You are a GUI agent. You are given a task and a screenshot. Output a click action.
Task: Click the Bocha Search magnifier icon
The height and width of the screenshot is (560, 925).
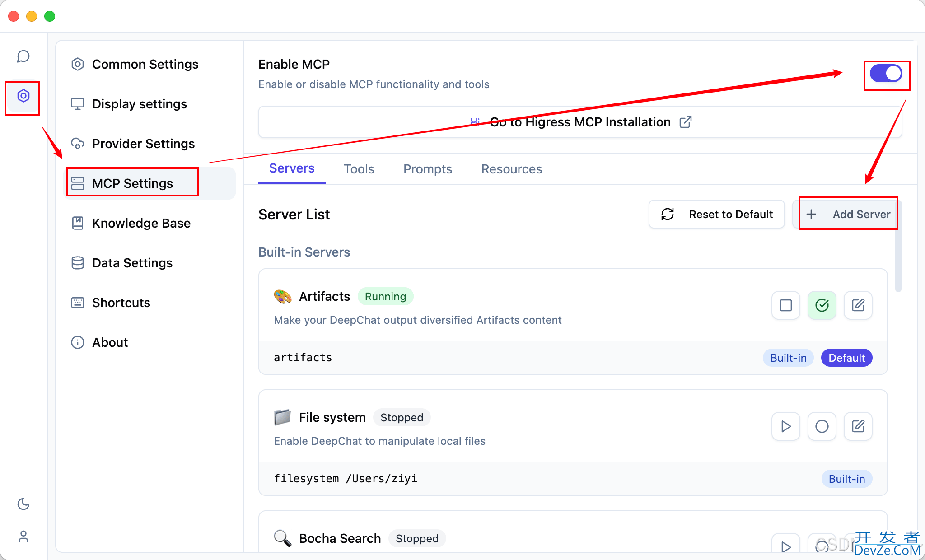pos(283,538)
